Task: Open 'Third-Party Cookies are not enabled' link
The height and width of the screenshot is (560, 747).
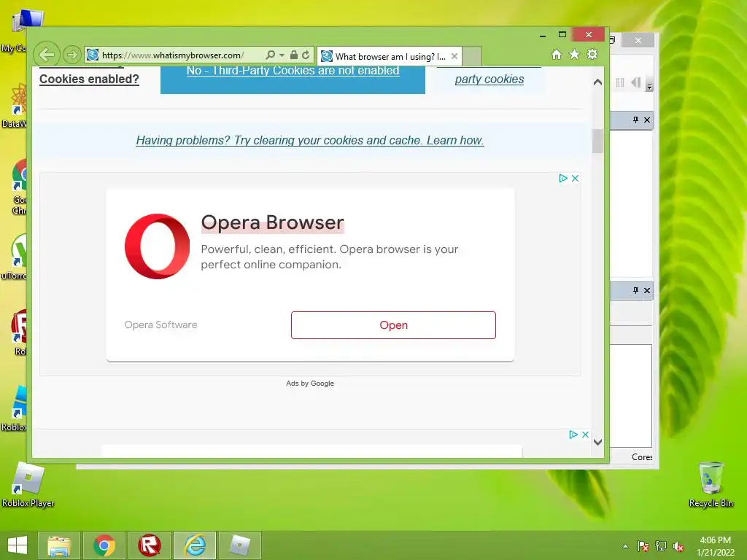Action: (x=293, y=71)
